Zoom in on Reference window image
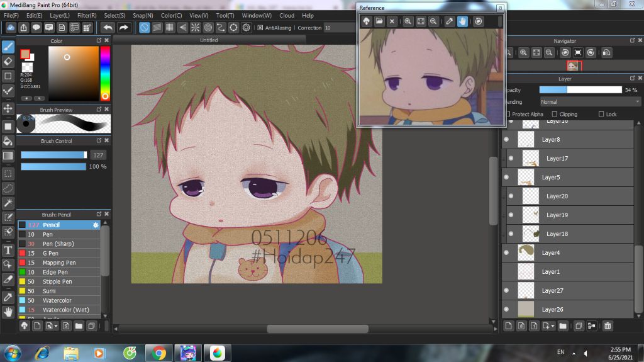644x362 pixels. pos(408,21)
